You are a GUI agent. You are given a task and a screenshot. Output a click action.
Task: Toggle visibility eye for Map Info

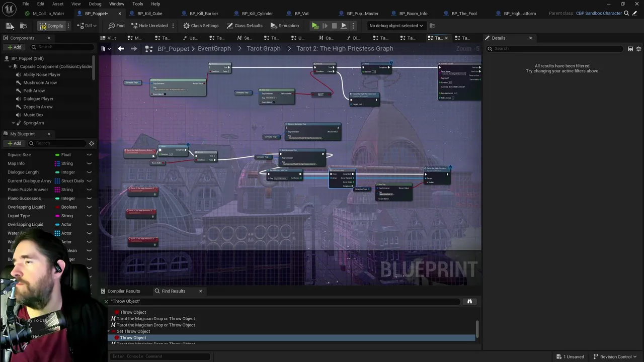[x=89, y=163]
